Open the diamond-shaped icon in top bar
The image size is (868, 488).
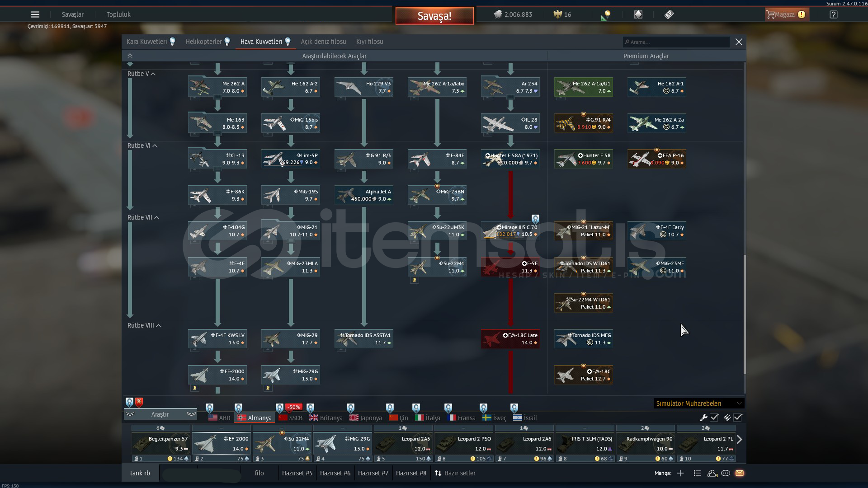638,14
